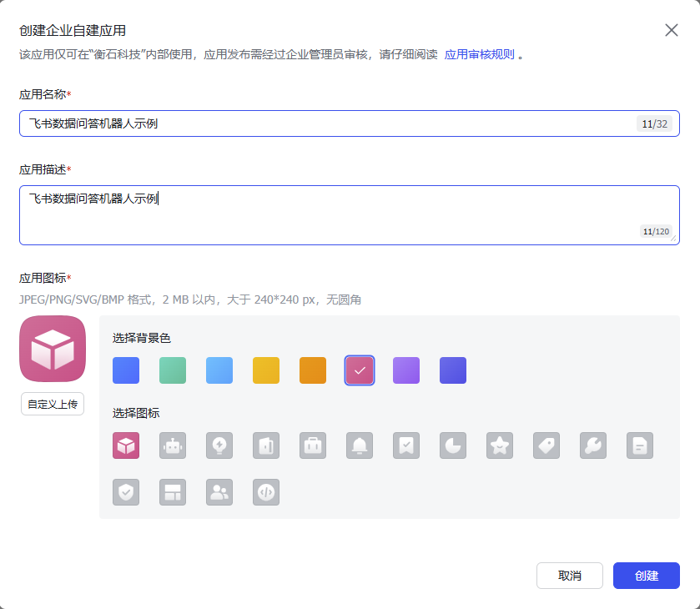700x609 pixels.
Task: Select the bell notification icon
Action: 360,445
